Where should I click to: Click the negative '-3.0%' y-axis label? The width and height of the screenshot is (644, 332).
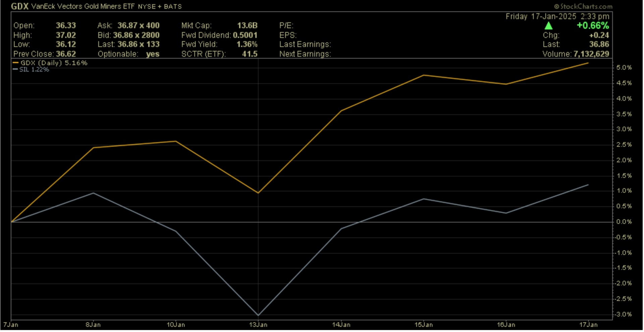click(x=623, y=315)
